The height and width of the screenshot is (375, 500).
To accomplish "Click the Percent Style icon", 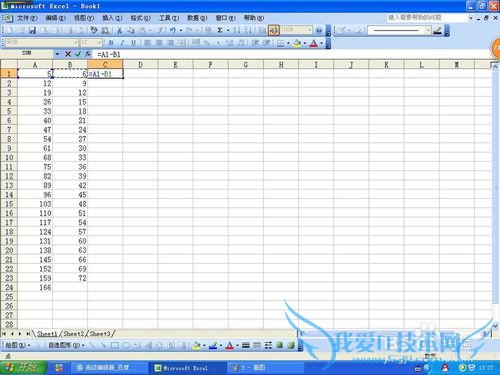I will (x=207, y=43).
